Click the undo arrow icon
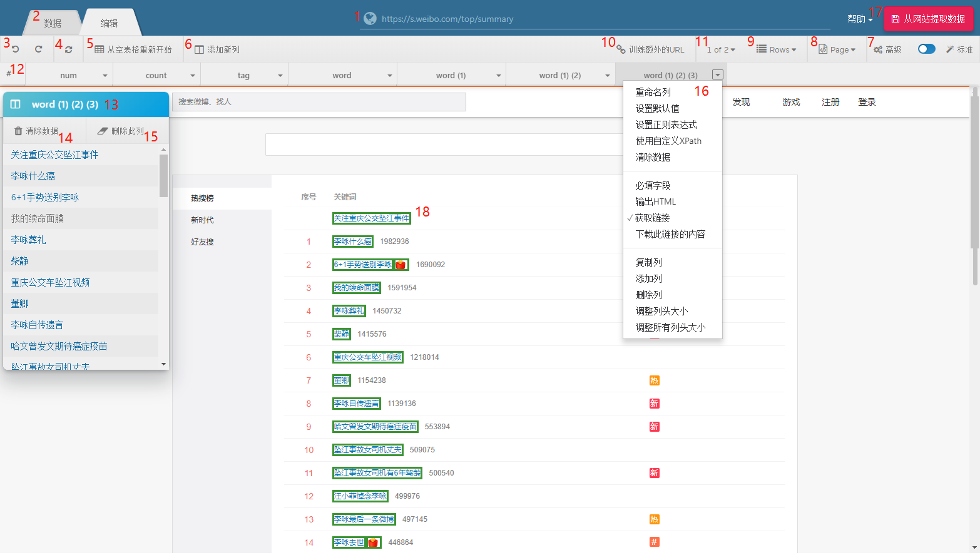 (x=16, y=49)
